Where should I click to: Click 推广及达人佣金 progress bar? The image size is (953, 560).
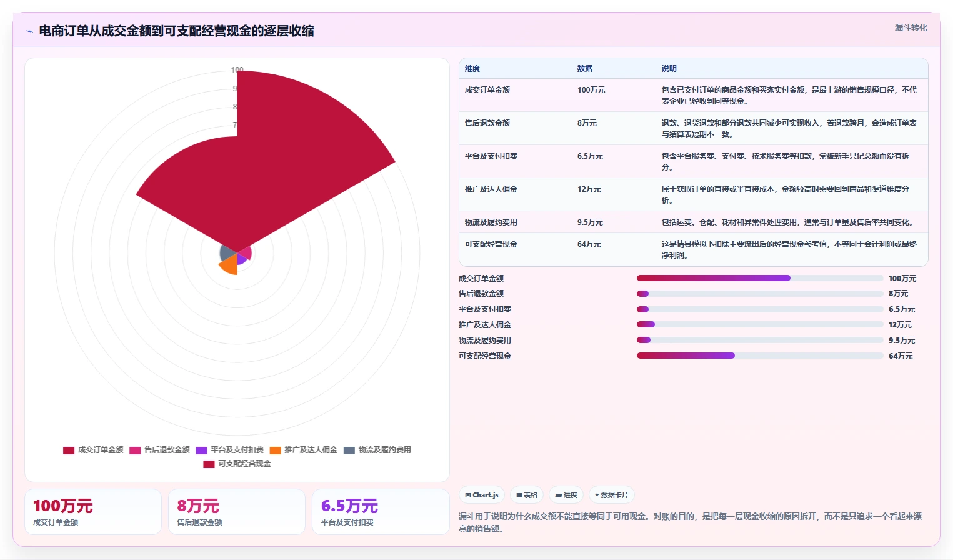[x=760, y=324]
